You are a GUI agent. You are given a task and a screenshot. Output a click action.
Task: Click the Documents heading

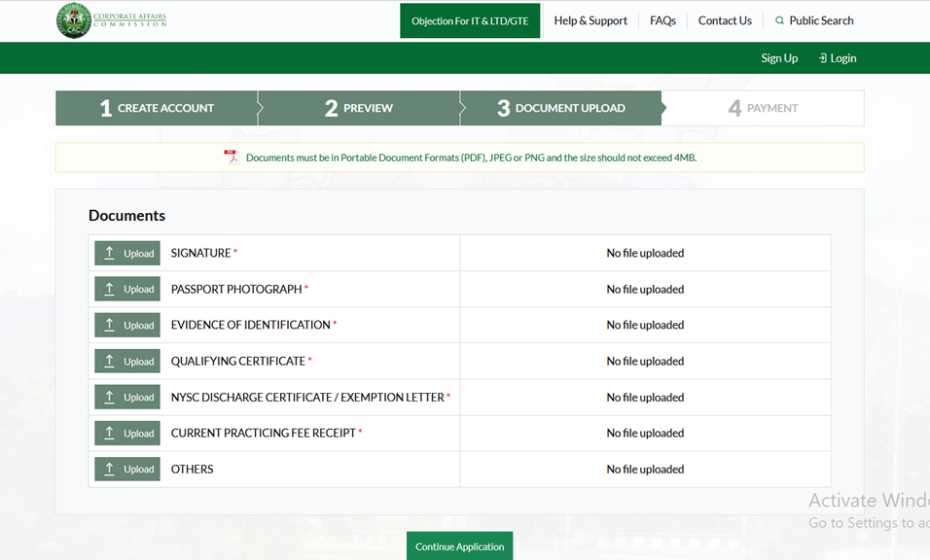click(x=126, y=215)
